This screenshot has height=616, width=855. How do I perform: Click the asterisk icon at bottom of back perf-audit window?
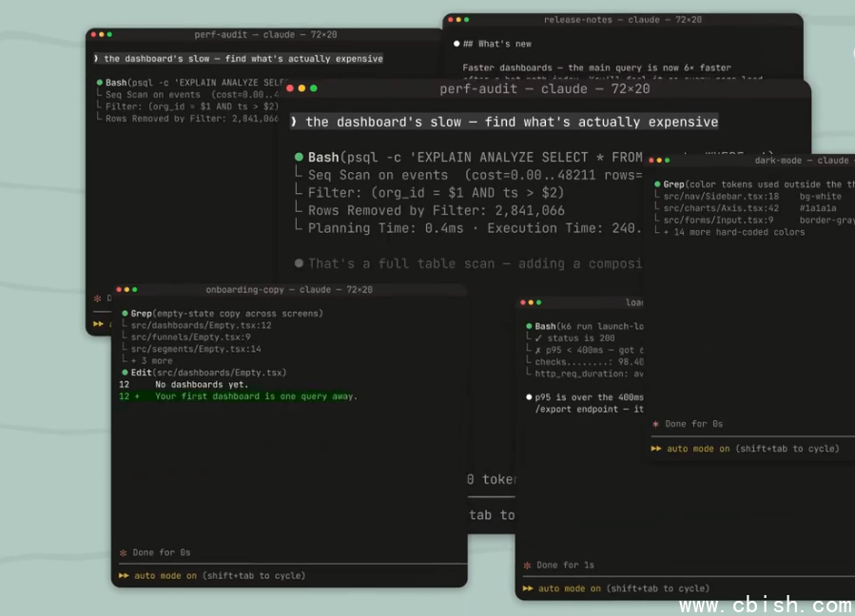point(98,298)
